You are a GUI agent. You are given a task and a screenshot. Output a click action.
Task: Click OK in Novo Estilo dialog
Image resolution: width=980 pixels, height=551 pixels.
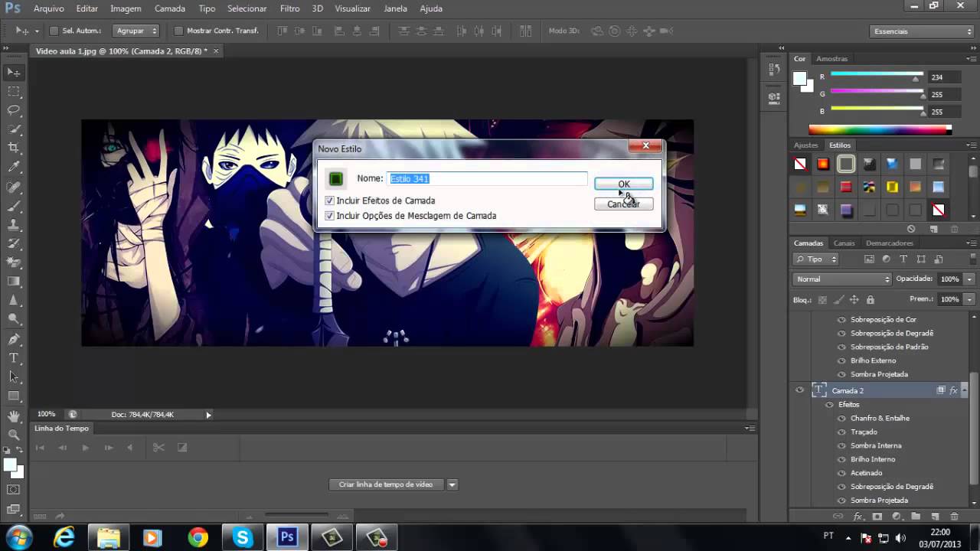click(x=624, y=184)
